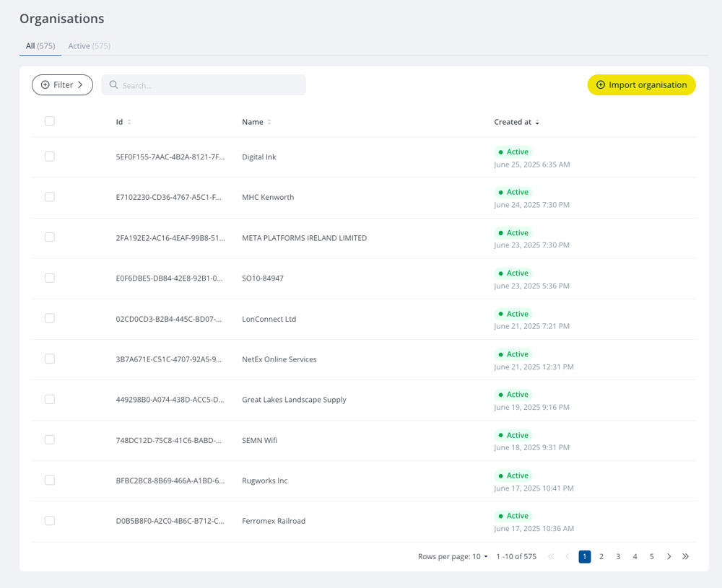The height and width of the screenshot is (588, 722).
Task: Select the SEMN Wifi row checkbox
Action: [x=50, y=439]
